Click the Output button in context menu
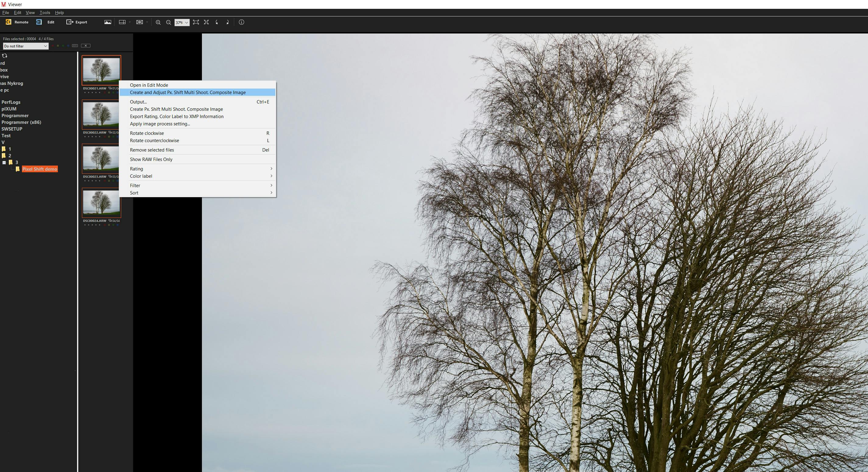Viewport: 868px width, 472px height. click(x=138, y=102)
